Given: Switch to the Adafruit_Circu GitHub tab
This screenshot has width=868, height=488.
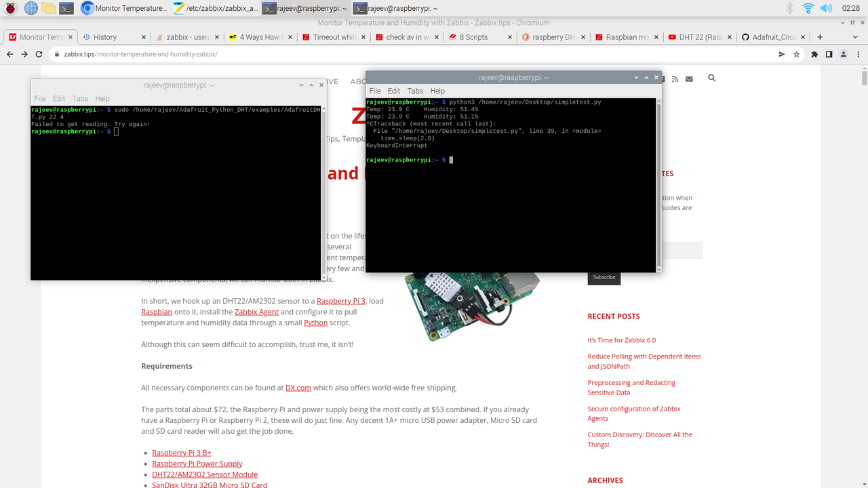Looking at the screenshot, I should [772, 37].
